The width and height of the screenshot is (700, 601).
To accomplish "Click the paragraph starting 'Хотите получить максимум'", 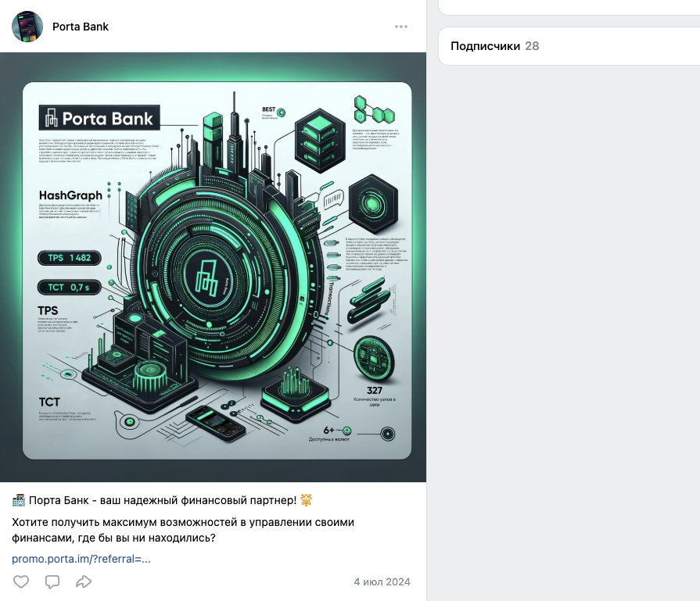I will [x=183, y=530].
